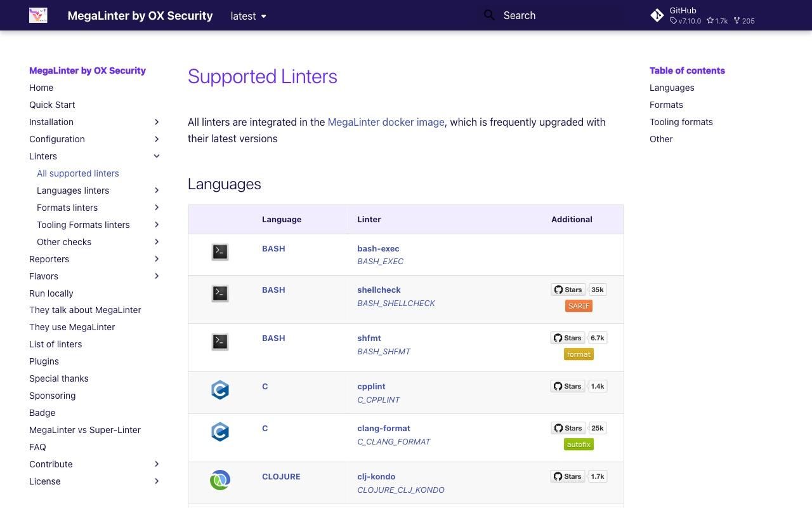812x508 pixels.
Task: Open the shellcheck linter link
Action: click(379, 290)
